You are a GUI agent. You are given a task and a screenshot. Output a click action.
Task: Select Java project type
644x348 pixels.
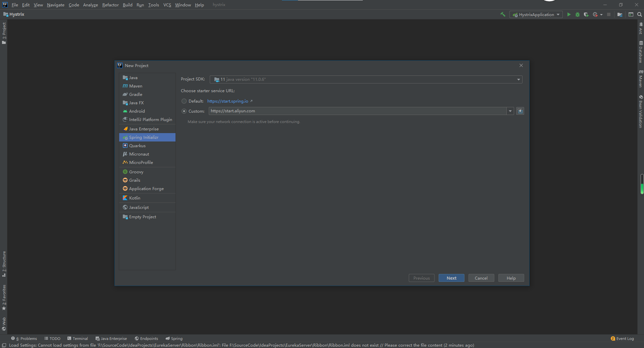147,77
